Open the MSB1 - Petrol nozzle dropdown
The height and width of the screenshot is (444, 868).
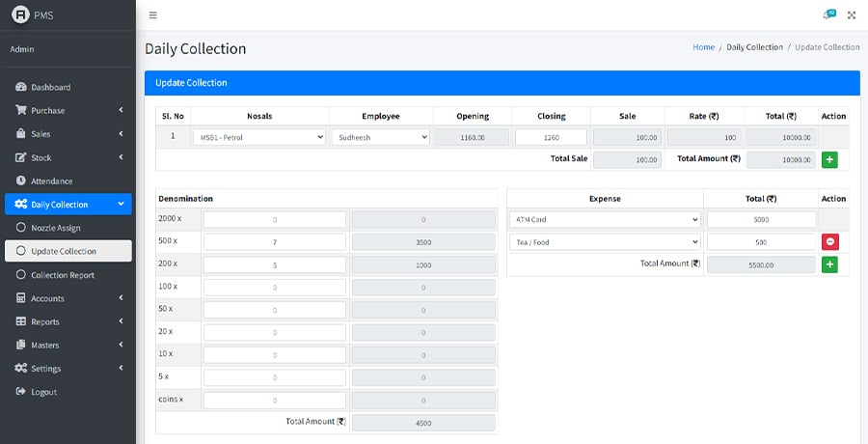(259, 137)
